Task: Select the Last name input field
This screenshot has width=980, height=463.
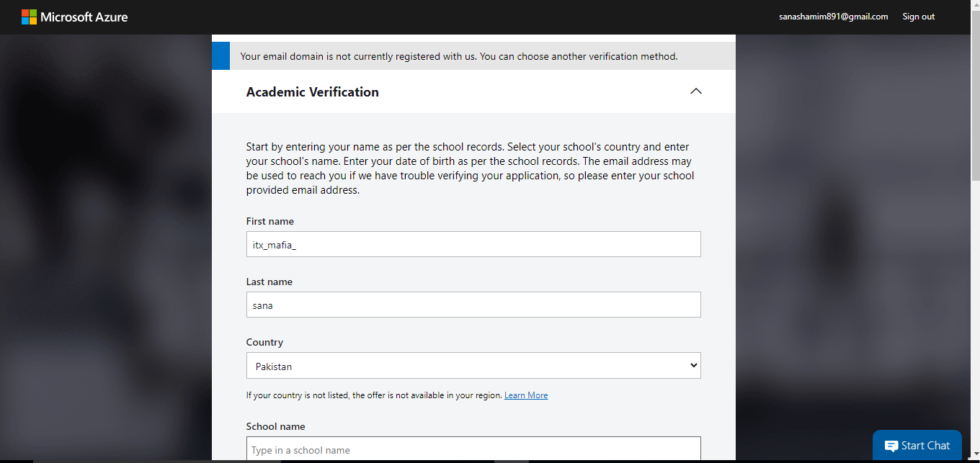Action: click(473, 305)
